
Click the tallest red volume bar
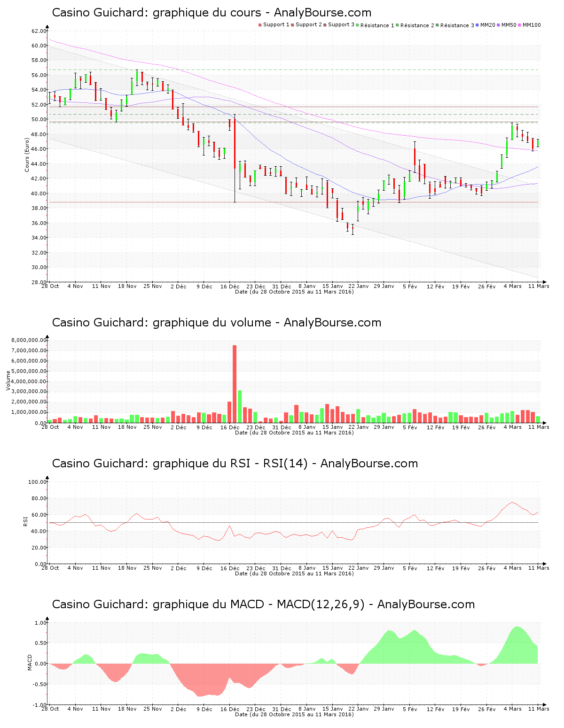(235, 384)
